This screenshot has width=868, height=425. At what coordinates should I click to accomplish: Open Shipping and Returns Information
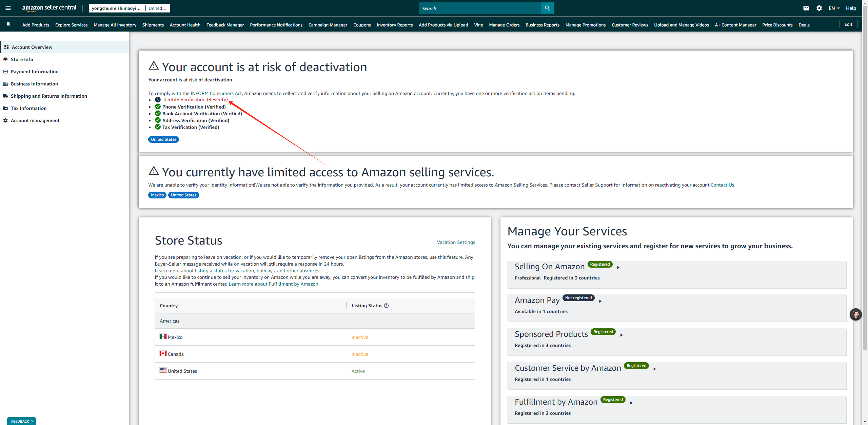49,96
